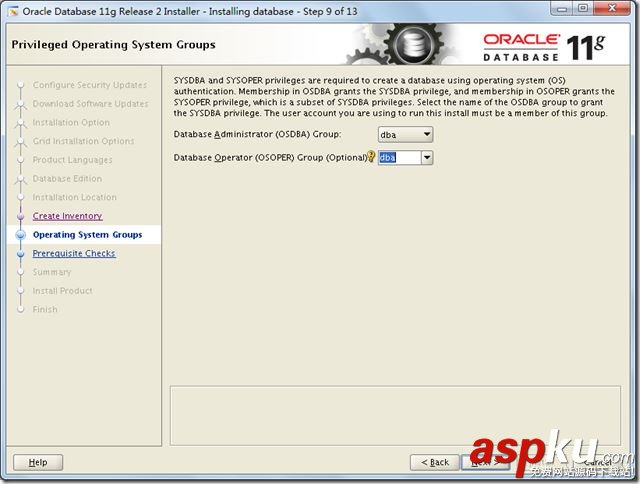Screen dimensions: 640x484
Task: Click the installer icon in the title bar
Action: 13,11
